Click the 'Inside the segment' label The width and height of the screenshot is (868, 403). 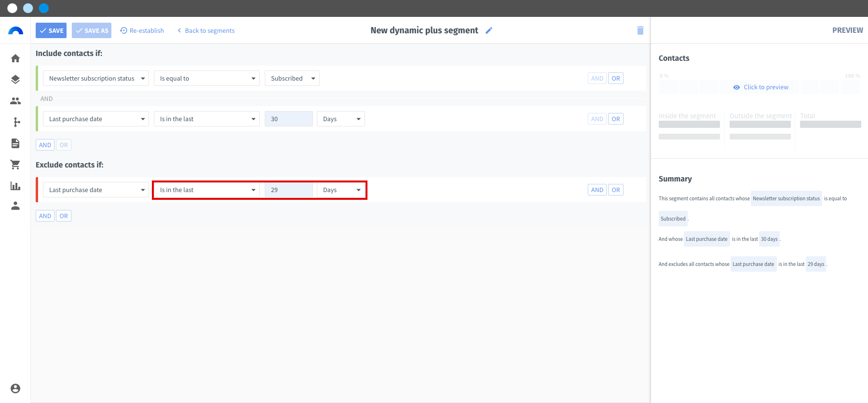point(687,116)
